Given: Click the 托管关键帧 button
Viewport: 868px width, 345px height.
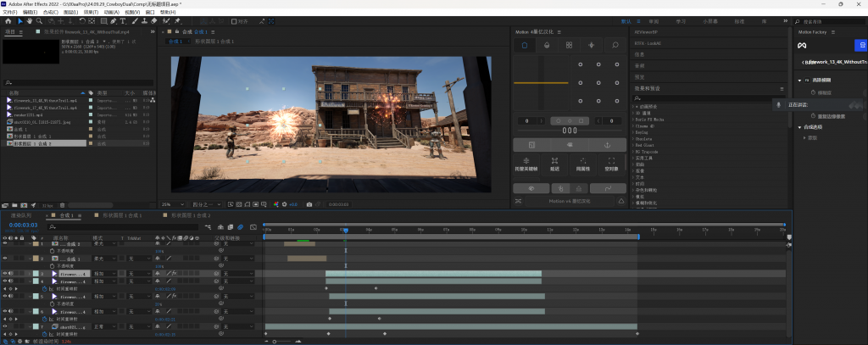Looking at the screenshot, I should pos(526,164).
